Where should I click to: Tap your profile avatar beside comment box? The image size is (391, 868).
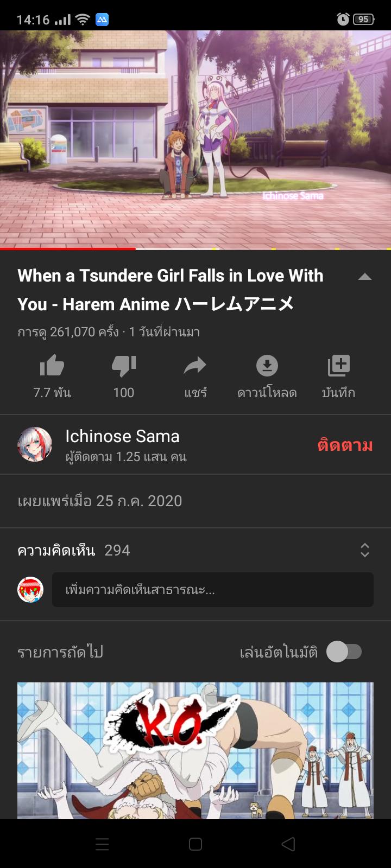pos(30,590)
